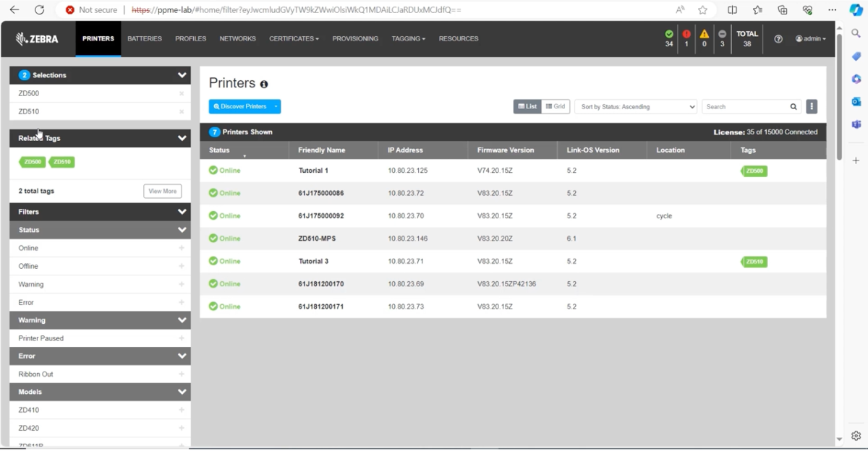Add the Online status filter
868x459 pixels.
tap(181, 248)
